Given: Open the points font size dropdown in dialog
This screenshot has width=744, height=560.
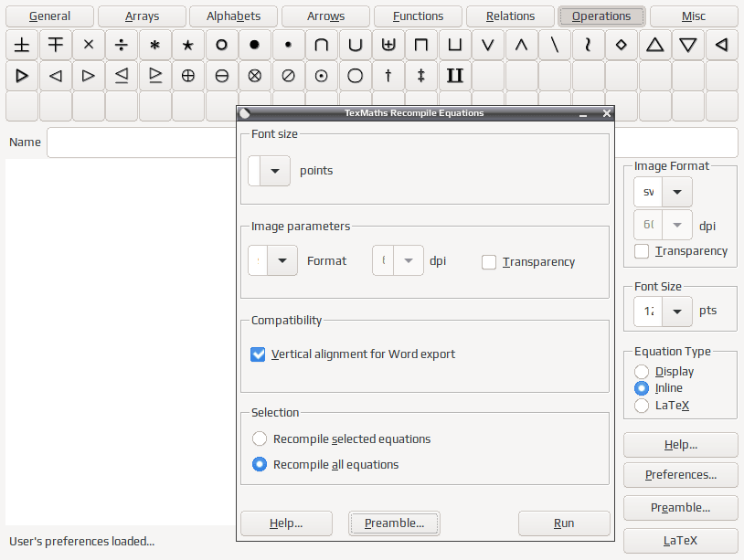Looking at the screenshot, I should [275, 171].
